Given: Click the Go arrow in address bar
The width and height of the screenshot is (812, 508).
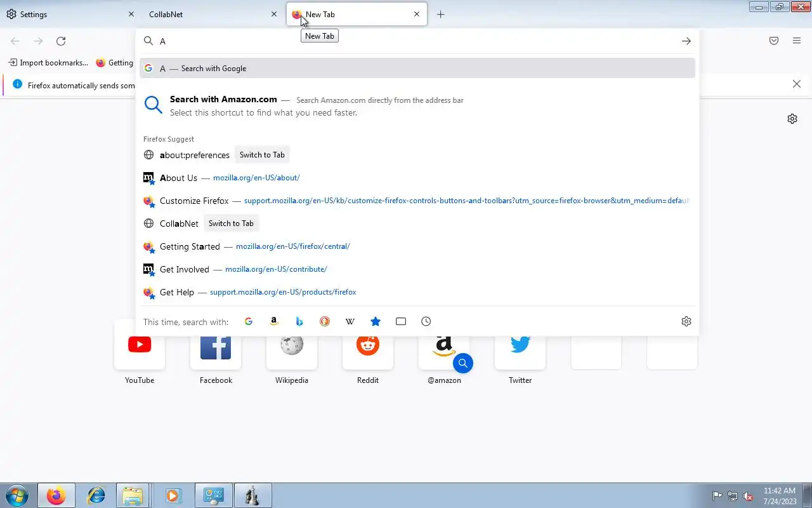Looking at the screenshot, I should pos(686,41).
